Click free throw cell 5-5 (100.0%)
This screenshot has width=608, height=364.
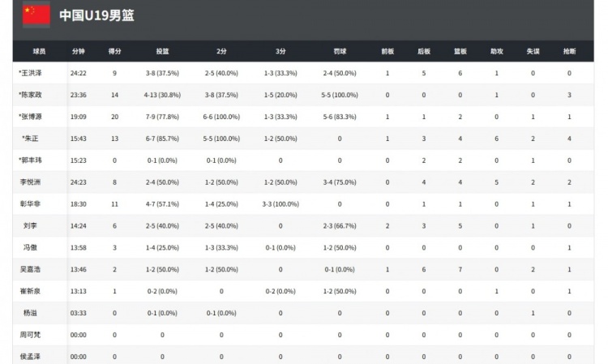click(x=340, y=95)
